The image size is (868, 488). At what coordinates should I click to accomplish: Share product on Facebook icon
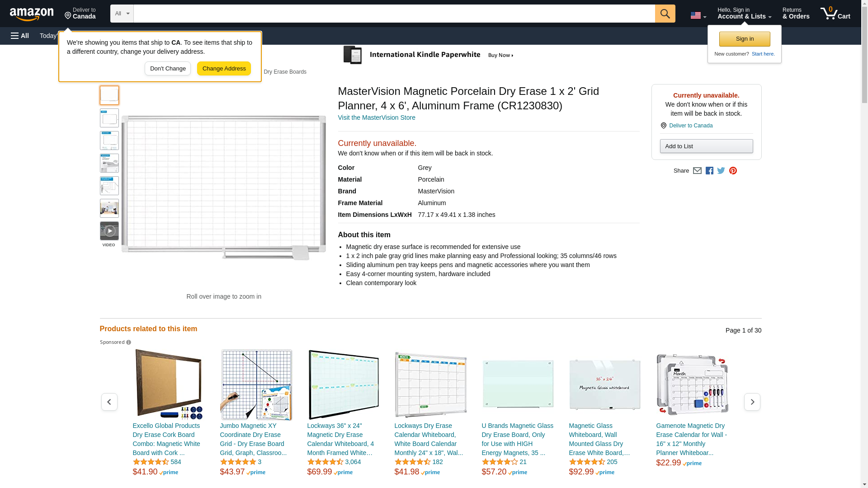(x=709, y=171)
